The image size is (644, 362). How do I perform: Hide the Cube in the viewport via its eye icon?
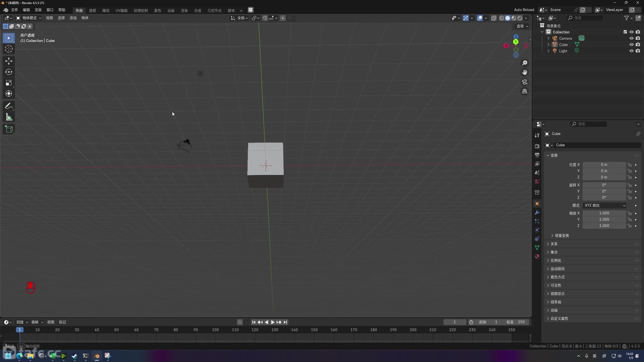(x=631, y=44)
